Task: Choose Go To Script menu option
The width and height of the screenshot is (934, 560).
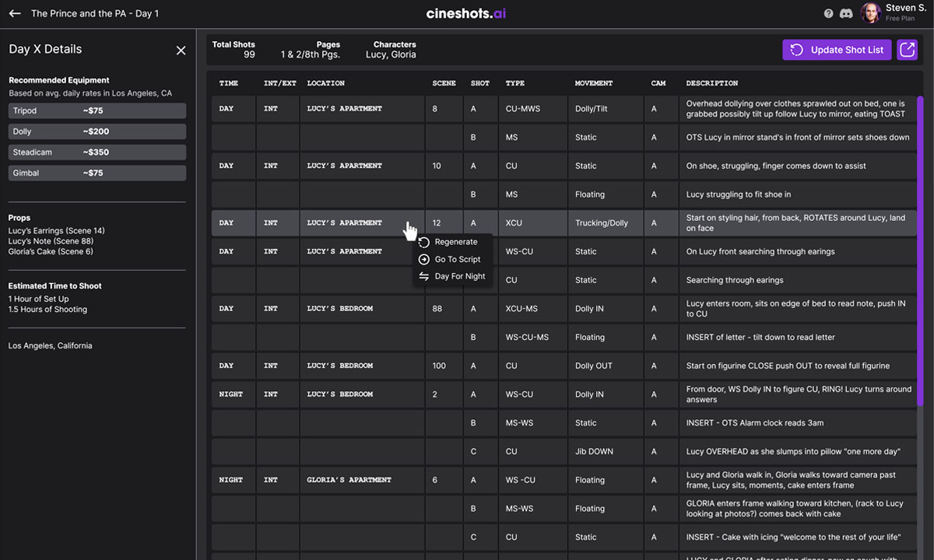Action: pos(458,260)
